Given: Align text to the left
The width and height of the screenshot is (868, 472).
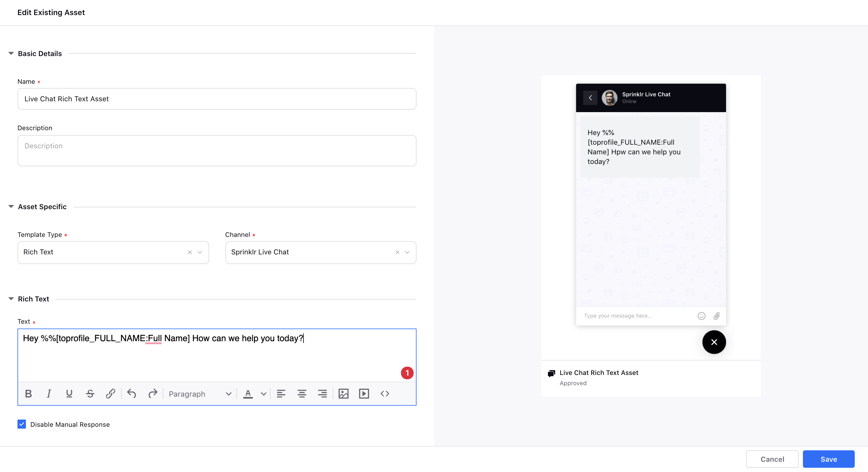Looking at the screenshot, I should (281, 394).
